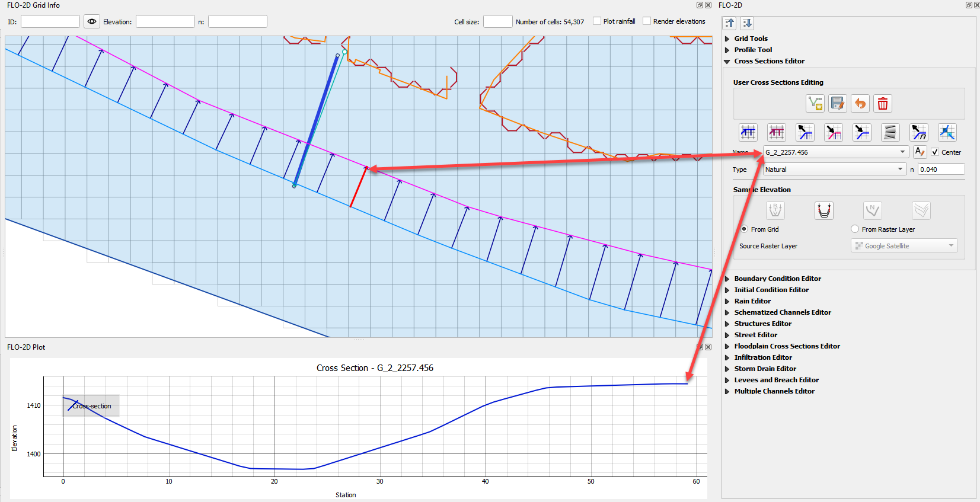Image resolution: width=980 pixels, height=502 pixels.
Task: Click the add cross section line icon
Action: click(815, 104)
